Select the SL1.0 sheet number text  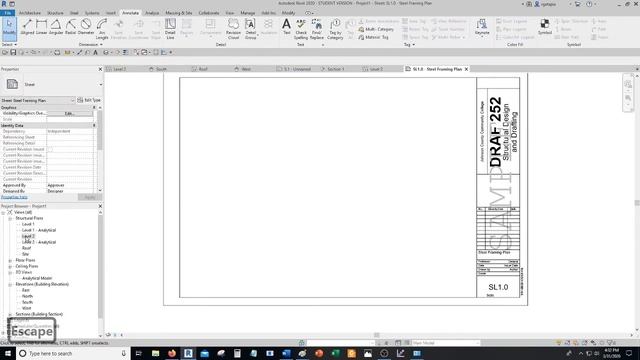pos(498,287)
